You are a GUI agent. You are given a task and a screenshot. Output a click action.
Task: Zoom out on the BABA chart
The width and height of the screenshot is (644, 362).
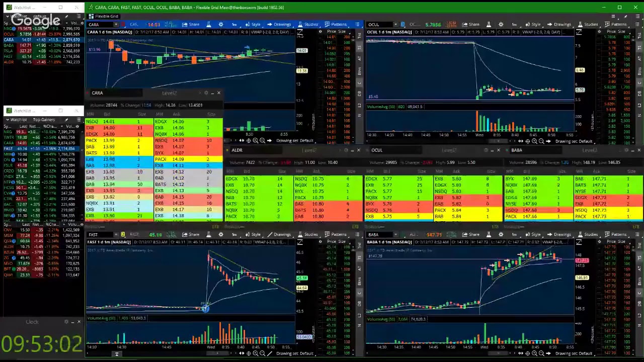coord(541,353)
